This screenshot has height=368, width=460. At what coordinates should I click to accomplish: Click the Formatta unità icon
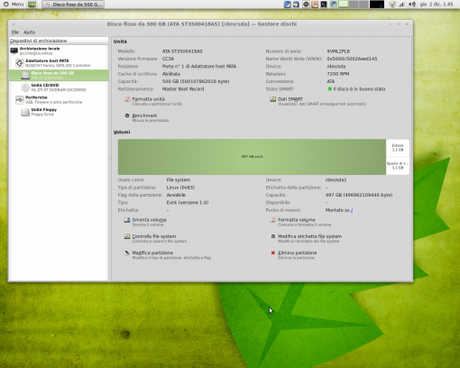127,99
